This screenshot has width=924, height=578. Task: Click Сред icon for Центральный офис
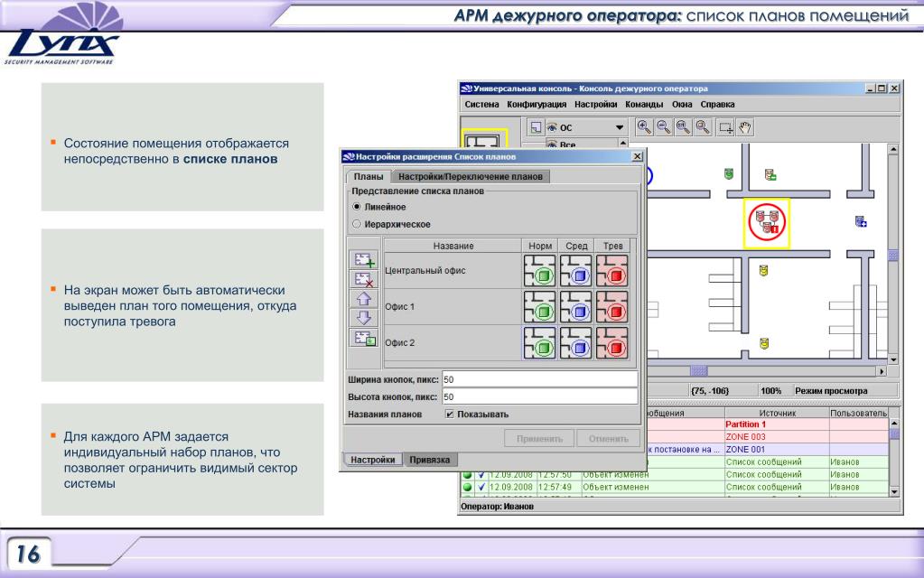click(x=575, y=270)
